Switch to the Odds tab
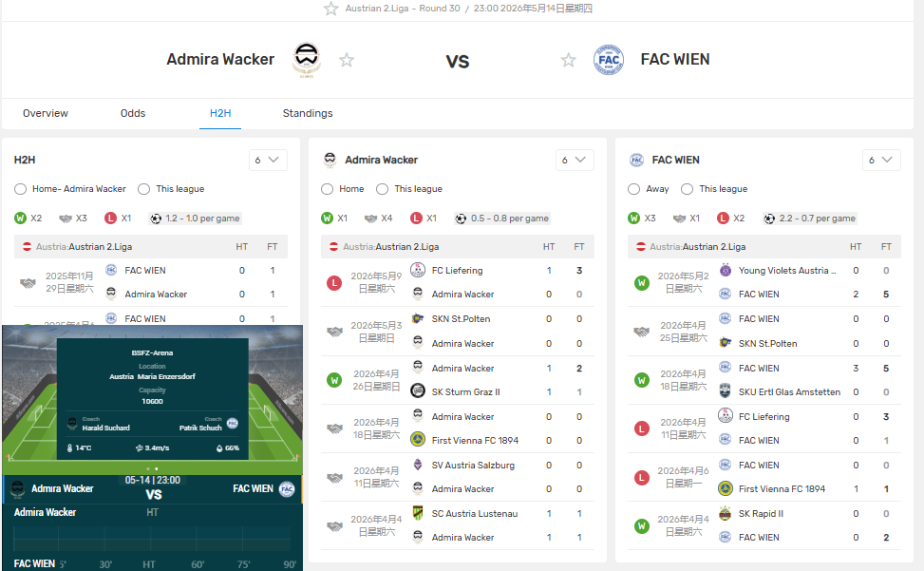Viewport: 924px width, 571px height. point(133,113)
